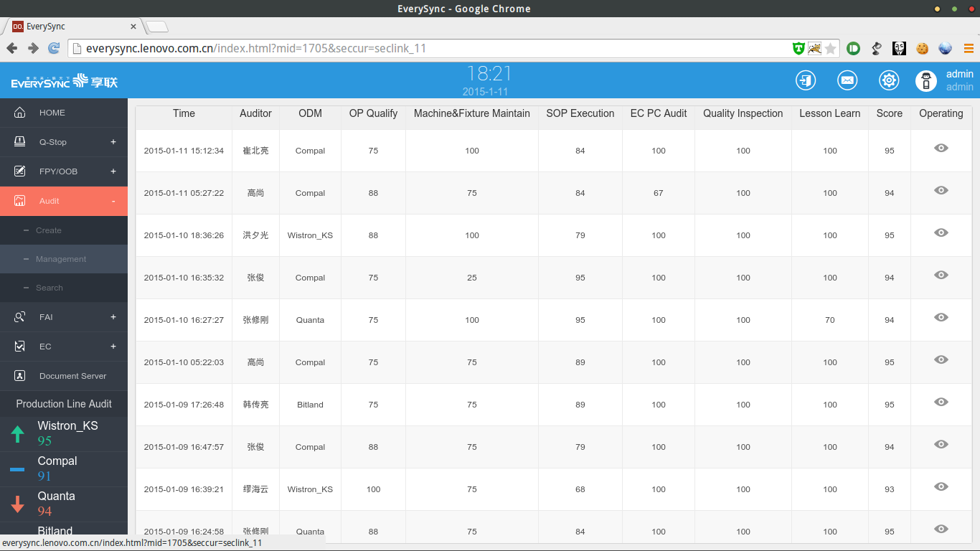Close the EverySync browser tab
This screenshot has height=551, width=980.
[x=133, y=27]
